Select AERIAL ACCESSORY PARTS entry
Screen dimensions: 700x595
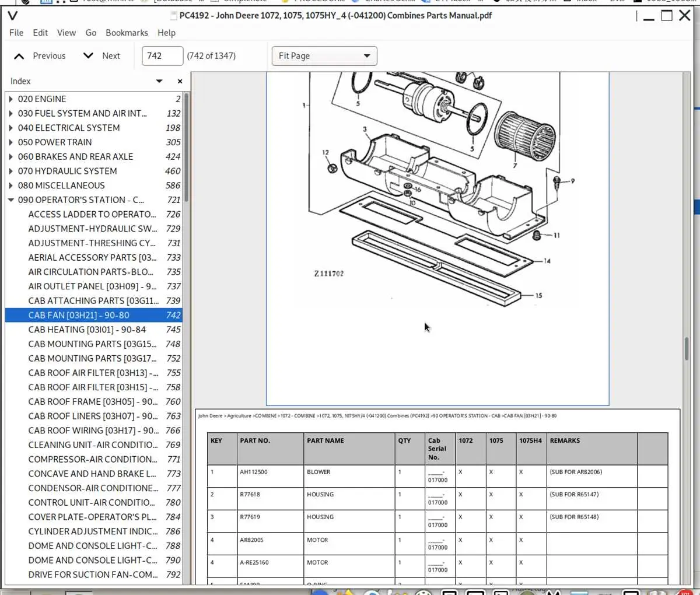(x=93, y=257)
